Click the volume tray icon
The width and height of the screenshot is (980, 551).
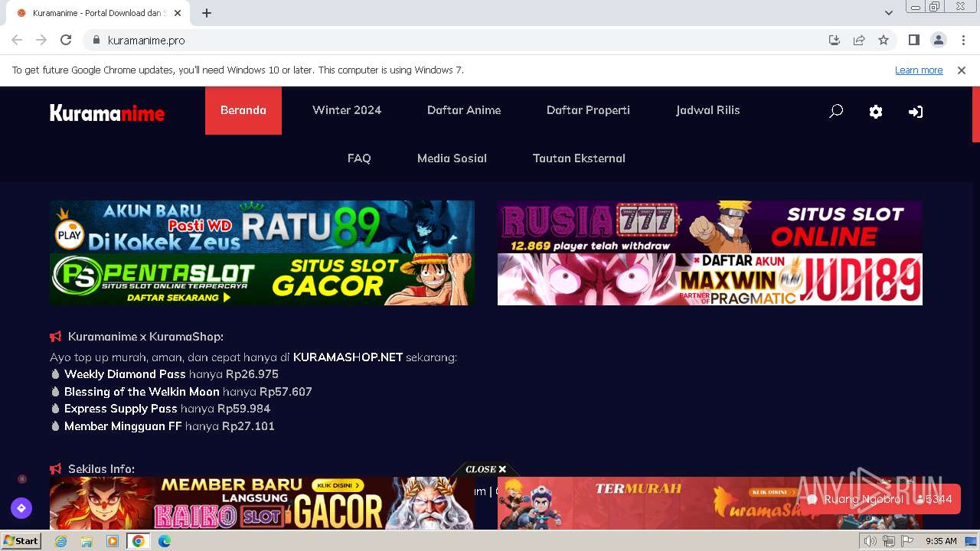871,541
